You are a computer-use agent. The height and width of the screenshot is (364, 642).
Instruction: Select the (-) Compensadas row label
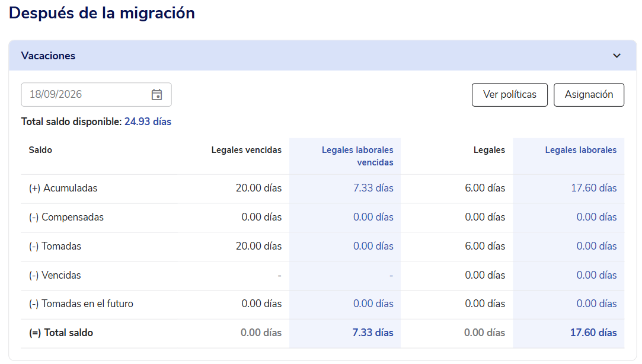[66, 217]
